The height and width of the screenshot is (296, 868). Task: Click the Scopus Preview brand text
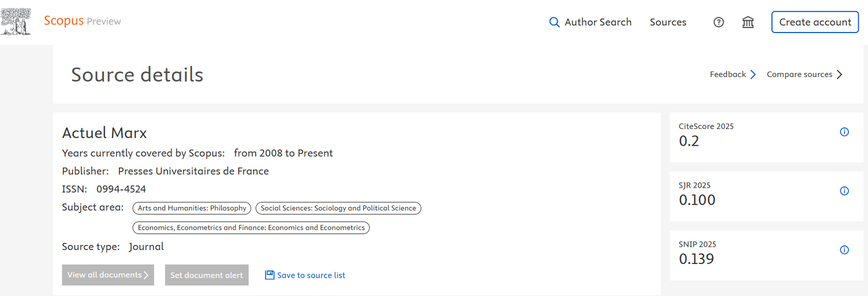pos(82,21)
